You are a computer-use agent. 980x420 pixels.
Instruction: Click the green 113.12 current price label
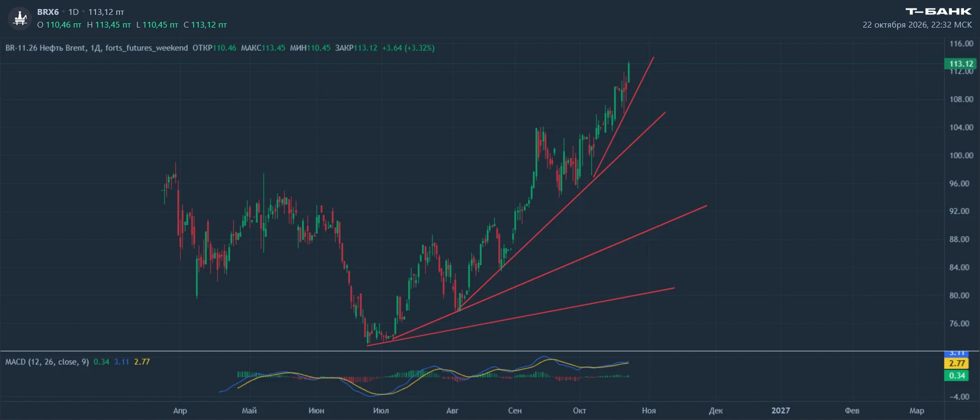[961, 64]
